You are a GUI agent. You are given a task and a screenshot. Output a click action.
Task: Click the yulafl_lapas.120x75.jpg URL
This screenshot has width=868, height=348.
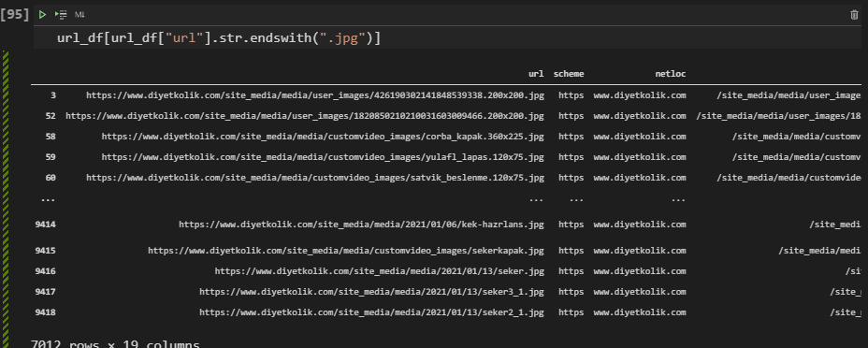click(323, 157)
